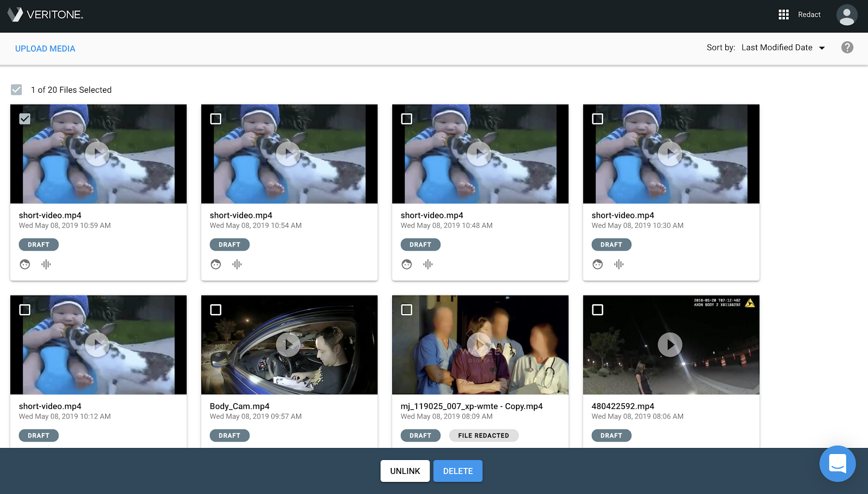Select the Body_Cam.mp4 checkbox
This screenshot has height=494, width=868.
coord(216,310)
